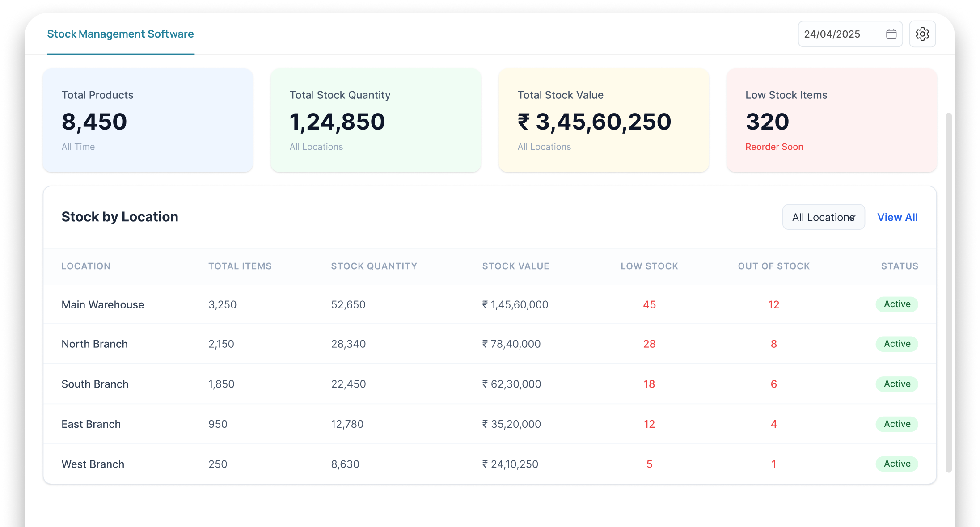Click Active status badge for East Branch
Screen dimensions: 980x527
(x=897, y=424)
